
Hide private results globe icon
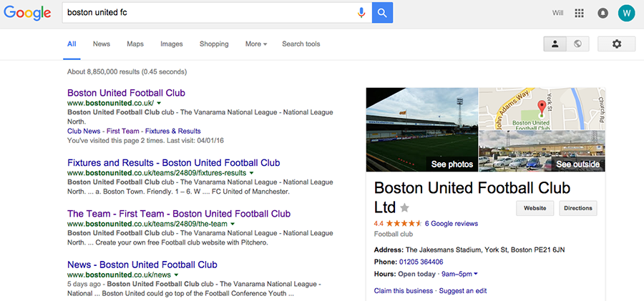pyautogui.click(x=577, y=44)
